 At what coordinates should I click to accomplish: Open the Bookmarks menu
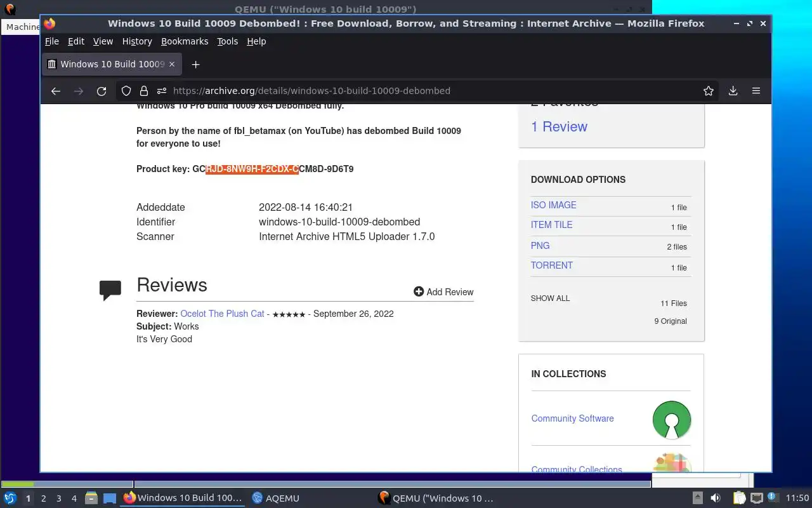(185, 41)
